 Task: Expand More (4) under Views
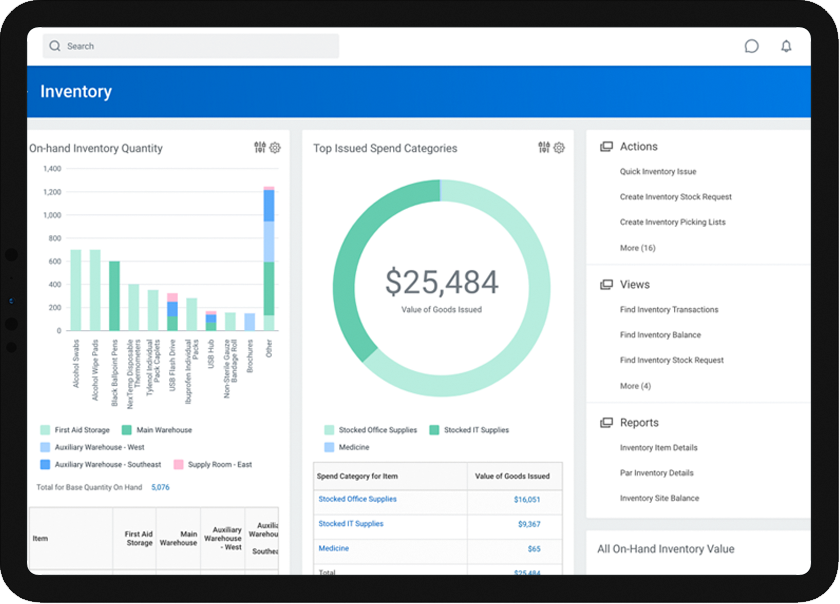[x=635, y=386]
